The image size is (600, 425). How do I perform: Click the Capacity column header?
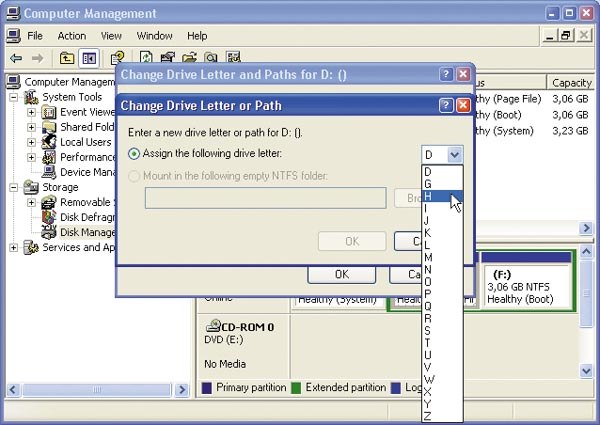point(571,82)
